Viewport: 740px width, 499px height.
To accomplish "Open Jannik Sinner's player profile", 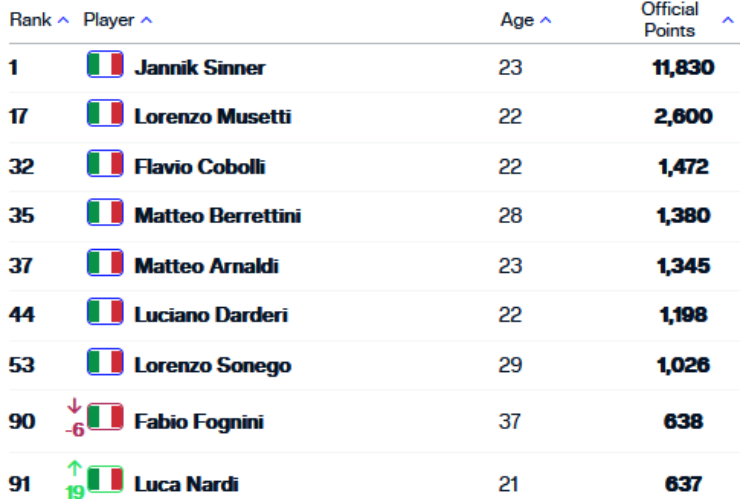I will (200, 68).
